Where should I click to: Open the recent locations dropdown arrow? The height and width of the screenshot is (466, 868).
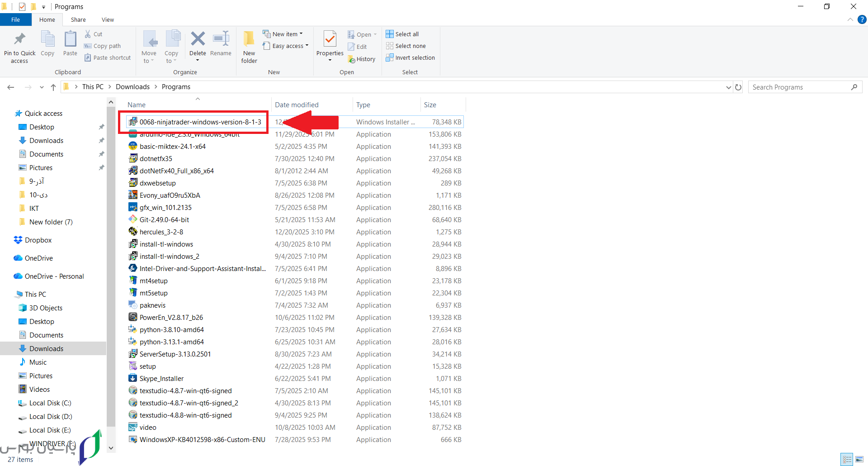coord(42,87)
